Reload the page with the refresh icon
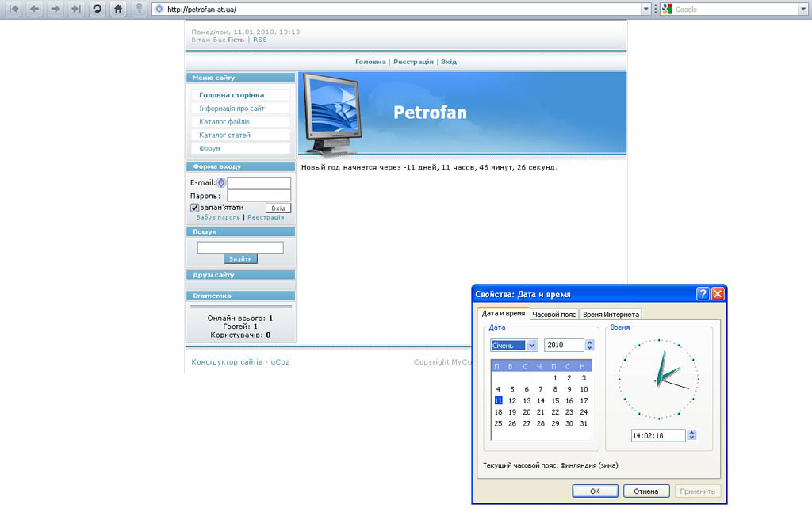Image resolution: width=812 pixels, height=520 pixels. pos(97,9)
